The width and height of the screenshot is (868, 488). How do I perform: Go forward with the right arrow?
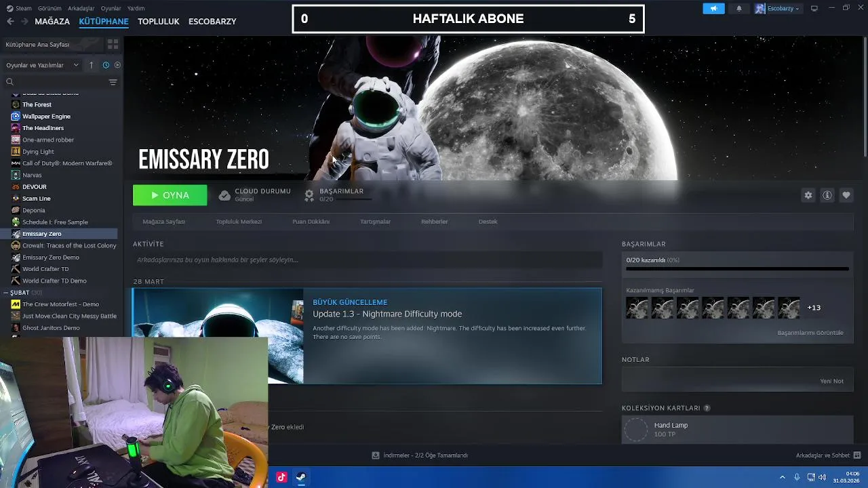click(x=24, y=21)
